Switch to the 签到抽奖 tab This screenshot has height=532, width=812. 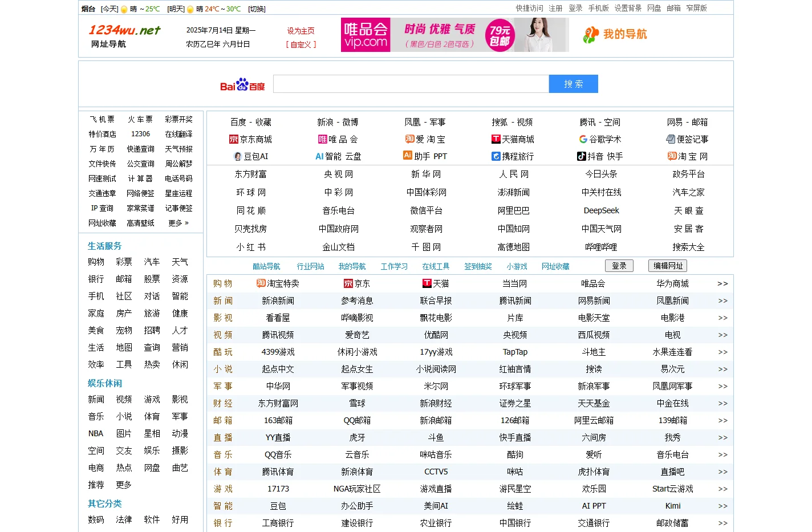tap(478, 266)
